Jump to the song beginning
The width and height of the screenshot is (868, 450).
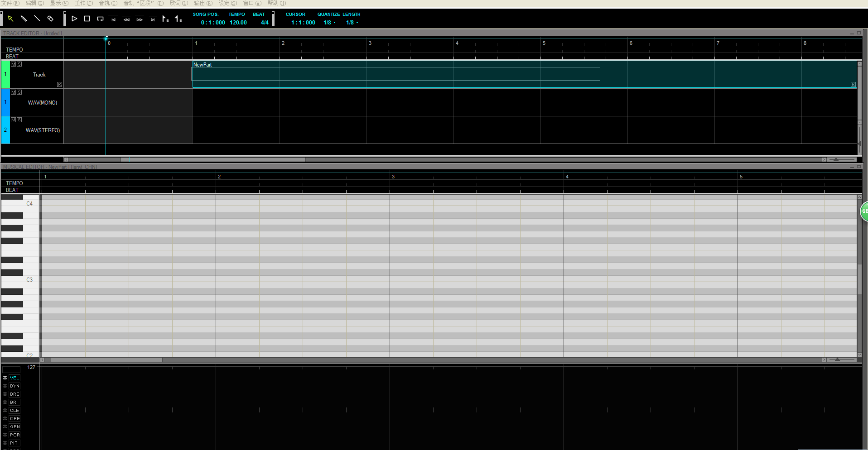pos(113,19)
